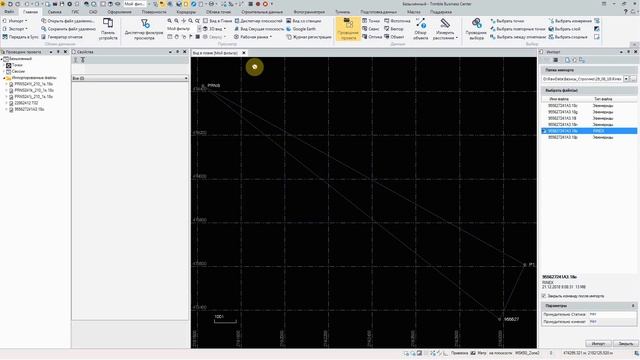The height and width of the screenshot is (360, 640).
Task: Click Select between elevations in the ribbon
Action: [518, 37]
